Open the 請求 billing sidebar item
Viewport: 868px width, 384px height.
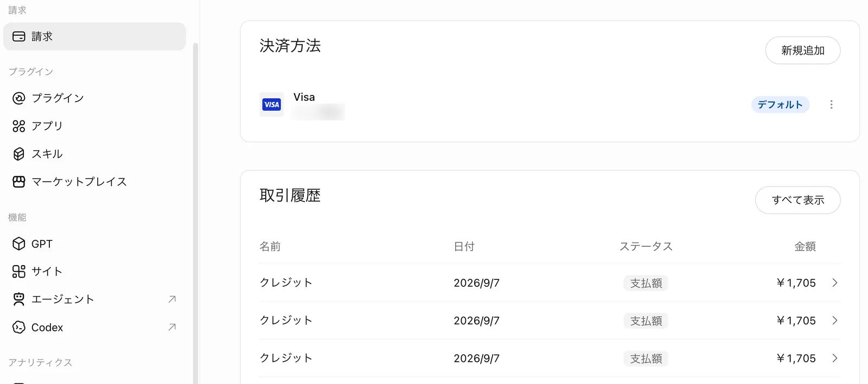(94, 36)
